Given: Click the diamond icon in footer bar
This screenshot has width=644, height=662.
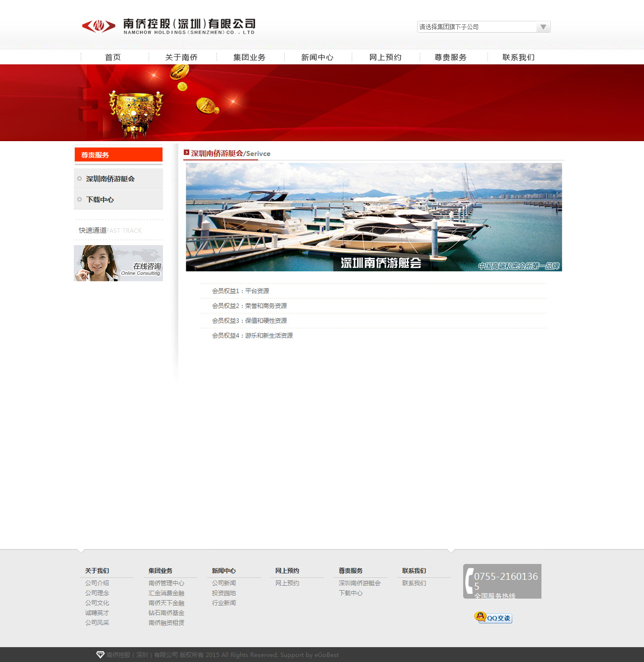Looking at the screenshot, I should (x=100, y=655).
